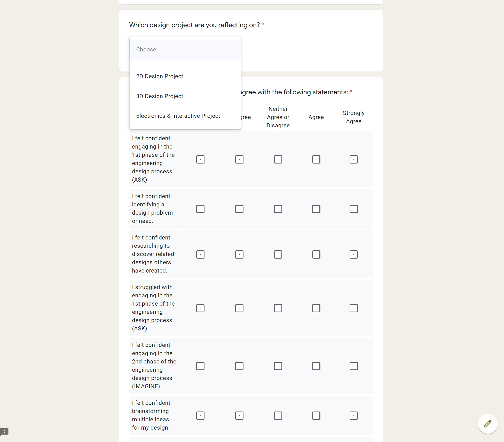Check Neither for IMAGINE phase confidence

(278, 366)
